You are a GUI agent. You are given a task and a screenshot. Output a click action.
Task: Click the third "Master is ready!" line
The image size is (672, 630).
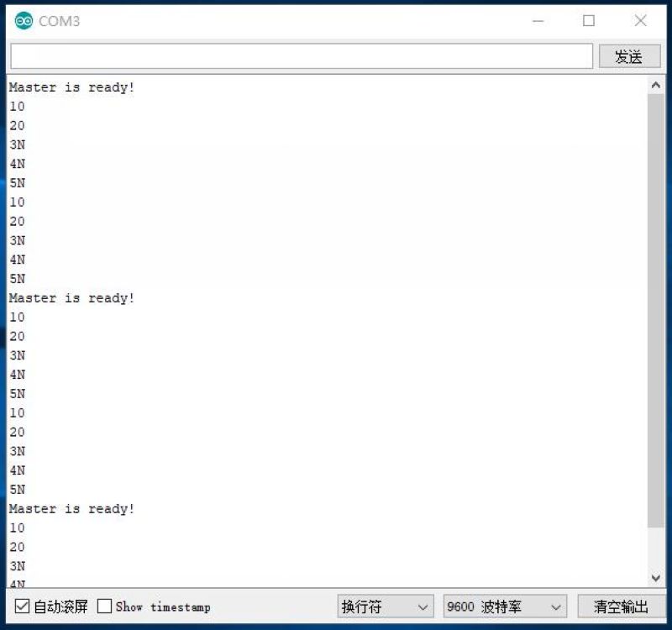pyautogui.click(x=72, y=509)
